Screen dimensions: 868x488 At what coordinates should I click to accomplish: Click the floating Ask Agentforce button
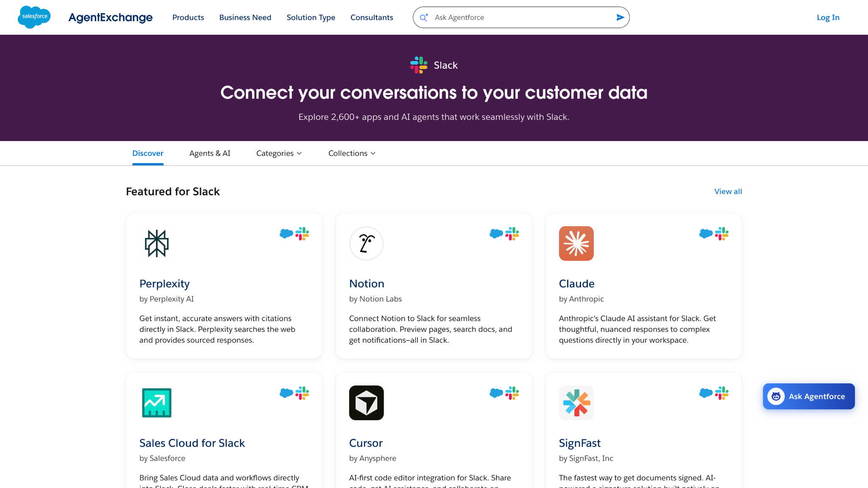point(809,396)
